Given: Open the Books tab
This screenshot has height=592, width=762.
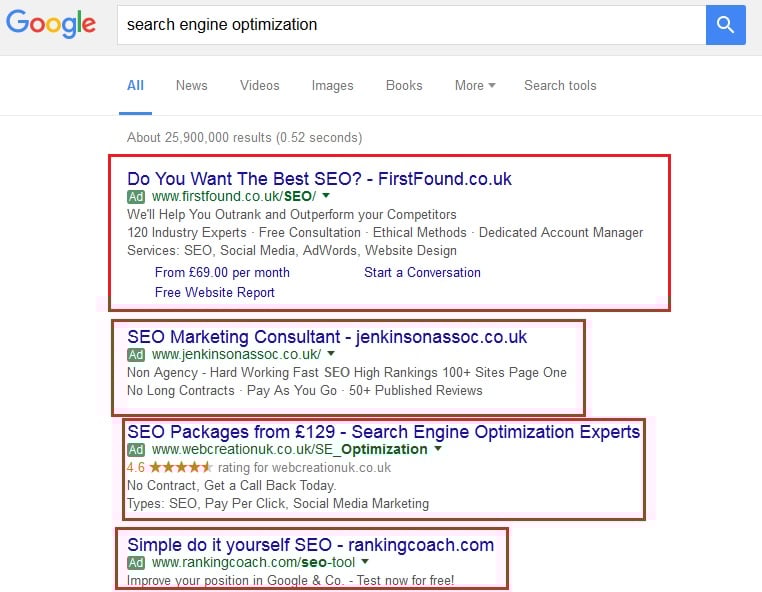Looking at the screenshot, I should coord(404,86).
